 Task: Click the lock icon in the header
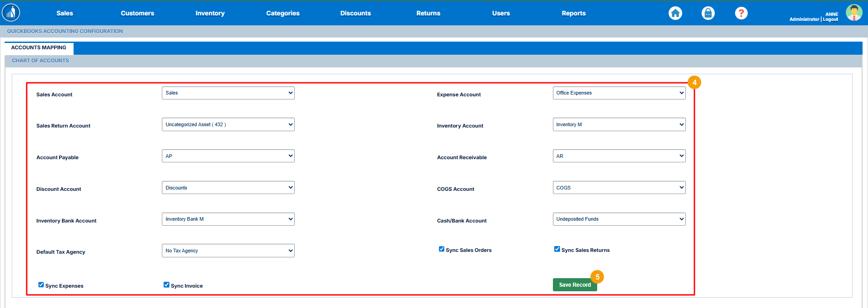coord(708,13)
